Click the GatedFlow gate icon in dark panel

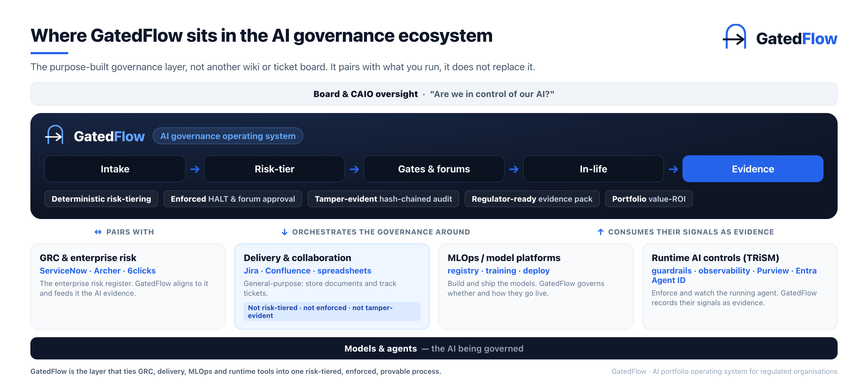55,134
